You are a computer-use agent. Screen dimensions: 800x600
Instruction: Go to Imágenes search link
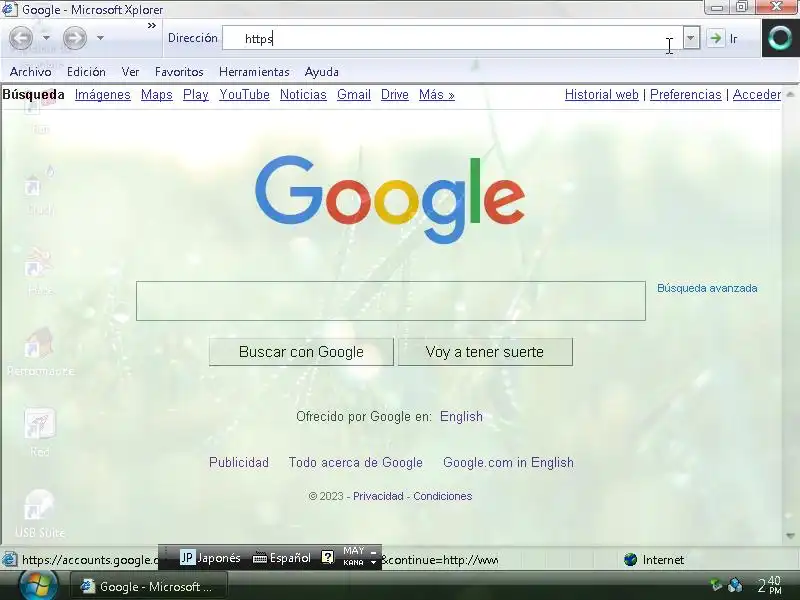pos(103,95)
